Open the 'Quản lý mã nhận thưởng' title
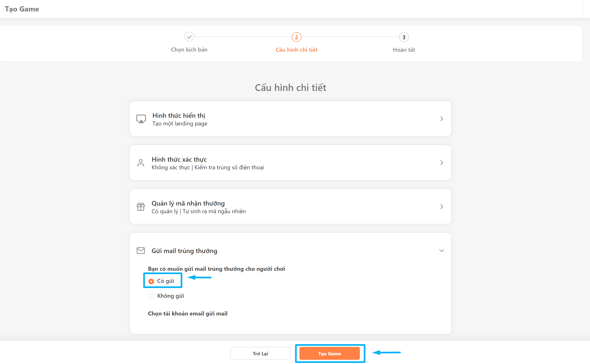This screenshot has height=364, width=590. coord(188,203)
